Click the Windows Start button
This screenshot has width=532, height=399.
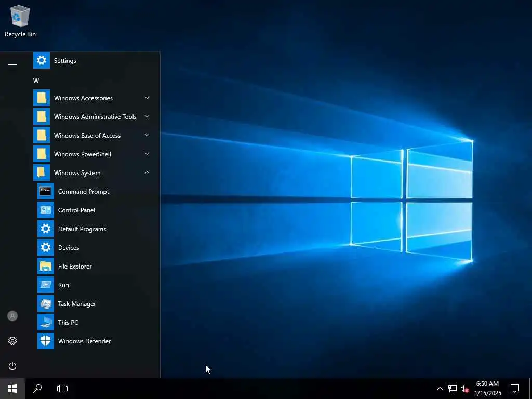pyautogui.click(x=12, y=389)
